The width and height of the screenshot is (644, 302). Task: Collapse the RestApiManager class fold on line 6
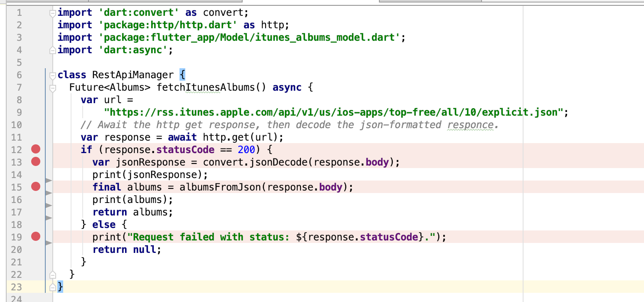tap(52, 75)
